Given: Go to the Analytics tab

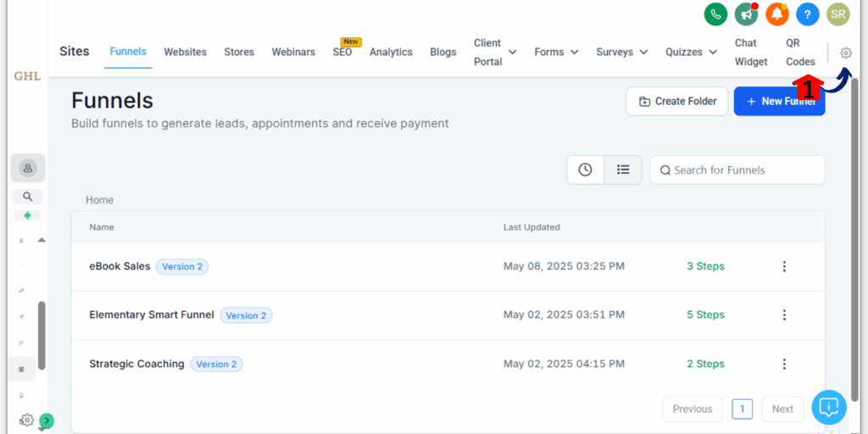Looking at the screenshot, I should [x=391, y=52].
